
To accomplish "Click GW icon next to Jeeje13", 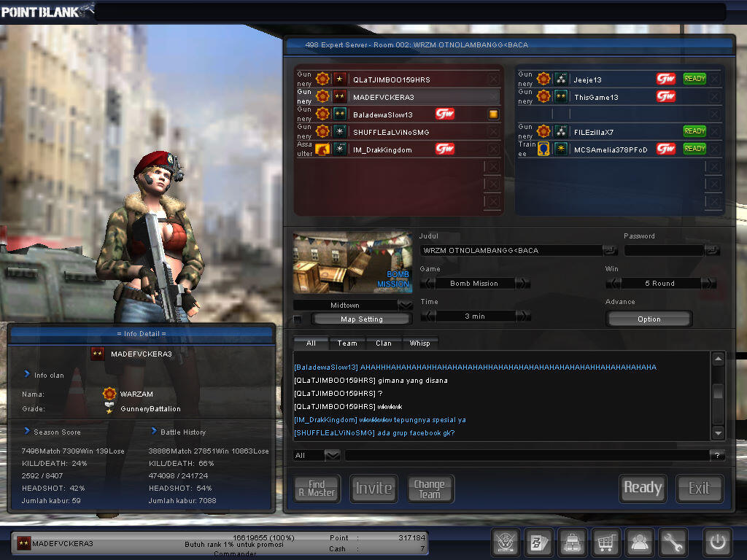I will click(x=666, y=79).
